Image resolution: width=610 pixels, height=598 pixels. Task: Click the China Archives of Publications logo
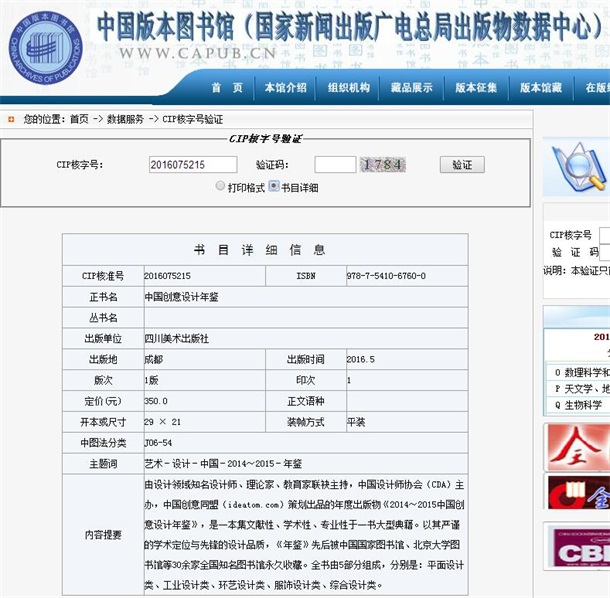(x=46, y=48)
